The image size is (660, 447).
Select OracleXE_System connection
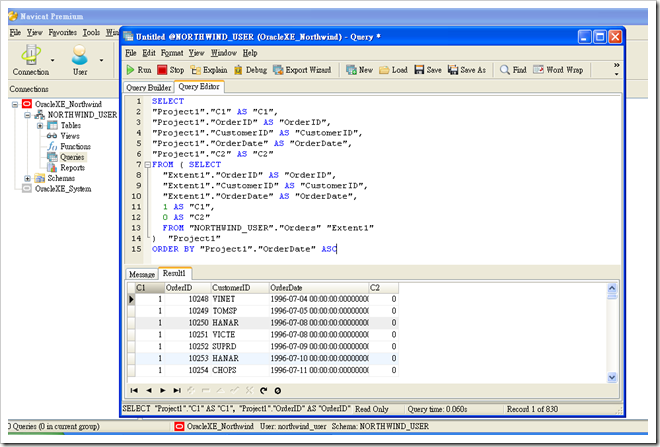click(x=63, y=189)
